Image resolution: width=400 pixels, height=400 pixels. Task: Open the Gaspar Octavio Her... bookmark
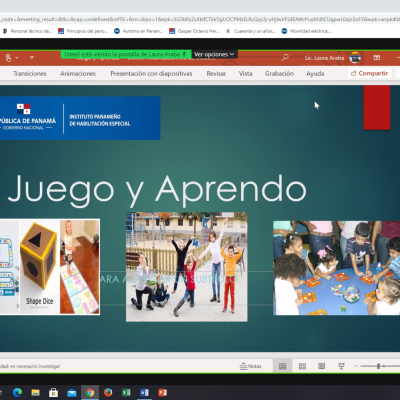194,31
